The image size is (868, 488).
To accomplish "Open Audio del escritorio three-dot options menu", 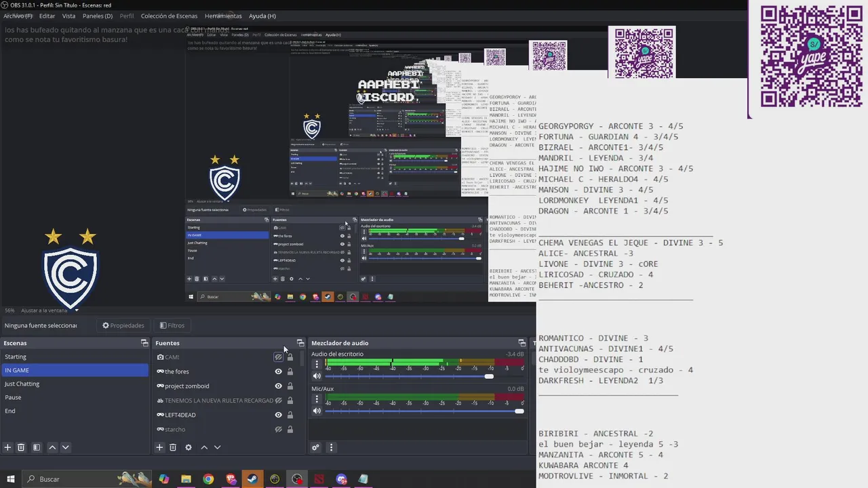I will click(316, 364).
